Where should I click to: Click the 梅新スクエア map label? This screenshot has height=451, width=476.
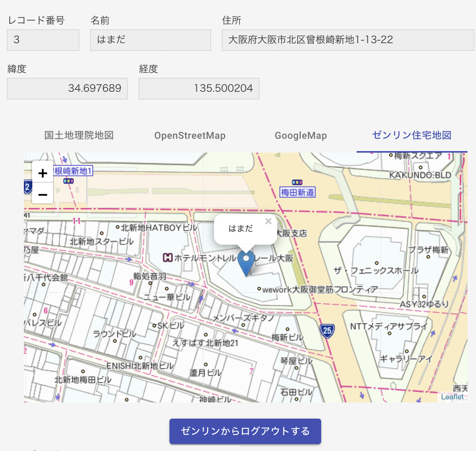(418, 156)
